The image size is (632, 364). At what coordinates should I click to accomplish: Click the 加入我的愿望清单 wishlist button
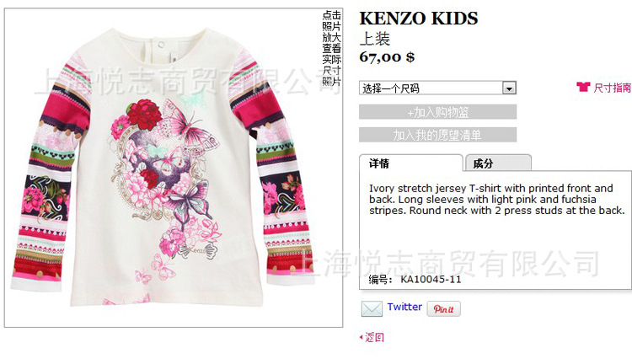(x=437, y=135)
